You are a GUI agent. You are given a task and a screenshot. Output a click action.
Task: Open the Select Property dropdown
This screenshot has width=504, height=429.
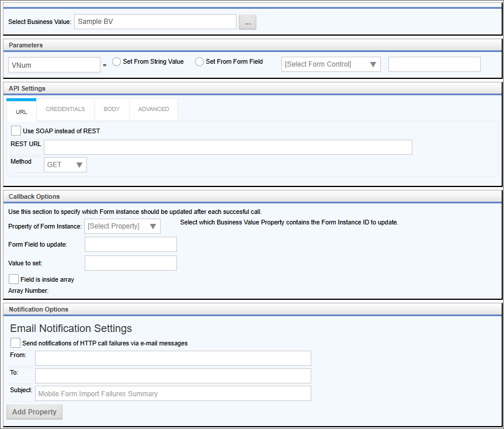[123, 226]
